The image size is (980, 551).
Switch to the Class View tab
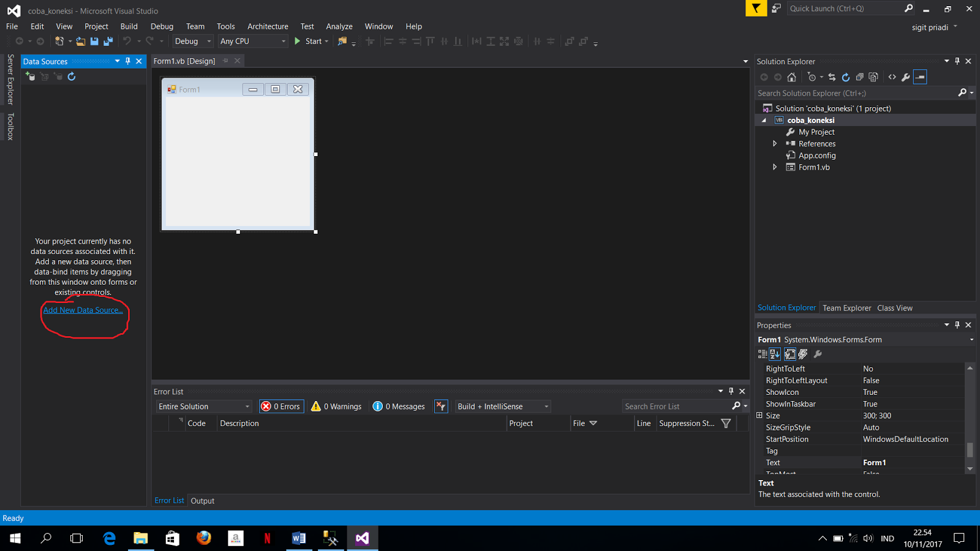click(x=894, y=308)
